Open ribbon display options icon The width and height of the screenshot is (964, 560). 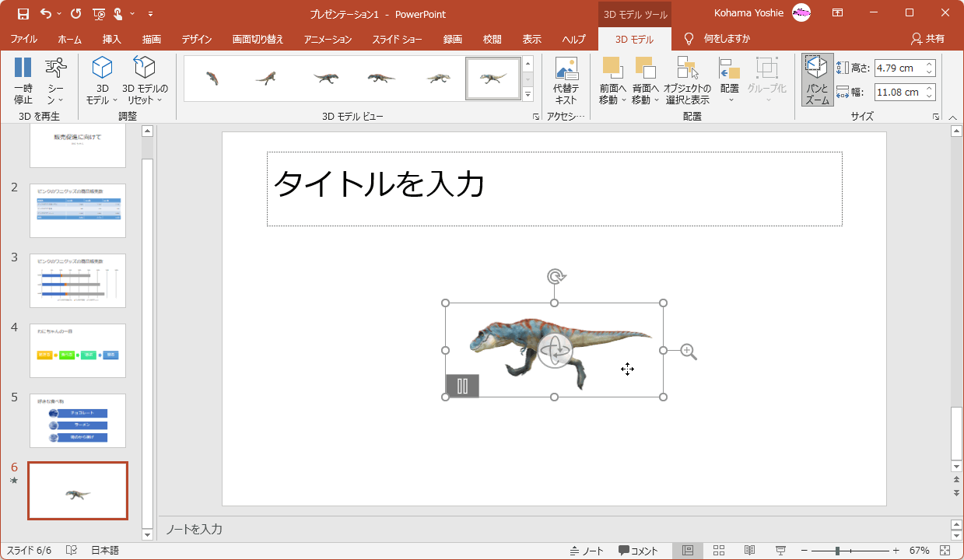point(838,13)
